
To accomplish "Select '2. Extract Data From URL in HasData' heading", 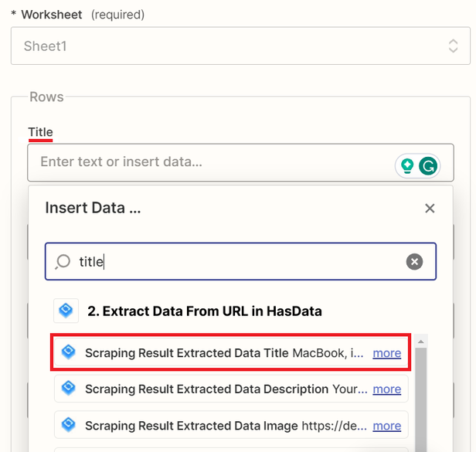I will 205,311.
